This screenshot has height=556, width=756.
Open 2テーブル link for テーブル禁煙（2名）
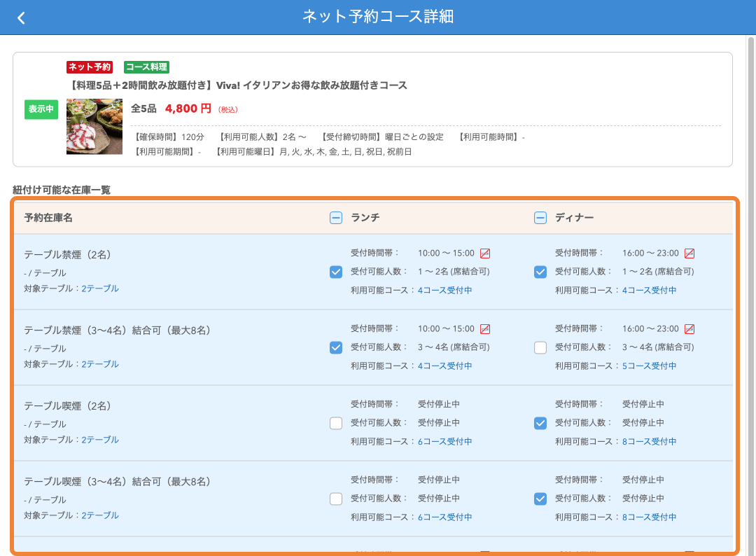coord(100,289)
